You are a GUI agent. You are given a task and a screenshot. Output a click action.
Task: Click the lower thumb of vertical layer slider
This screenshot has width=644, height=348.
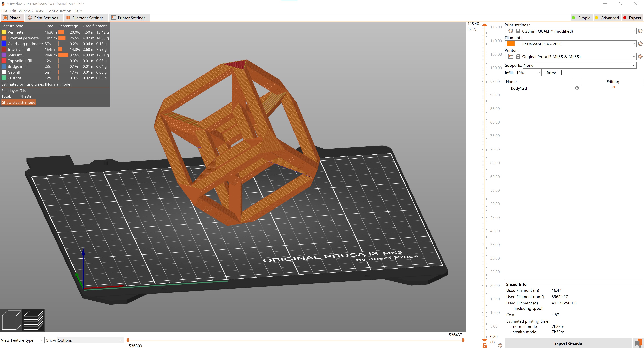pos(485,340)
